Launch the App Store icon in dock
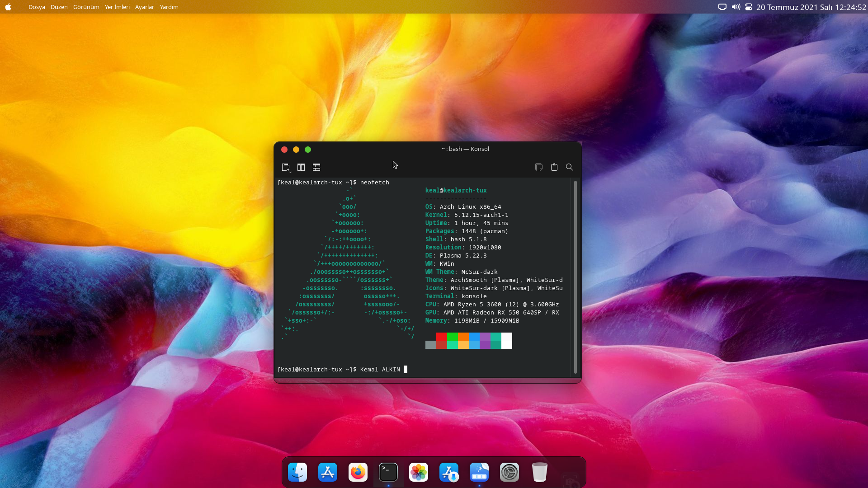The height and width of the screenshot is (488, 868). point(328,472)
